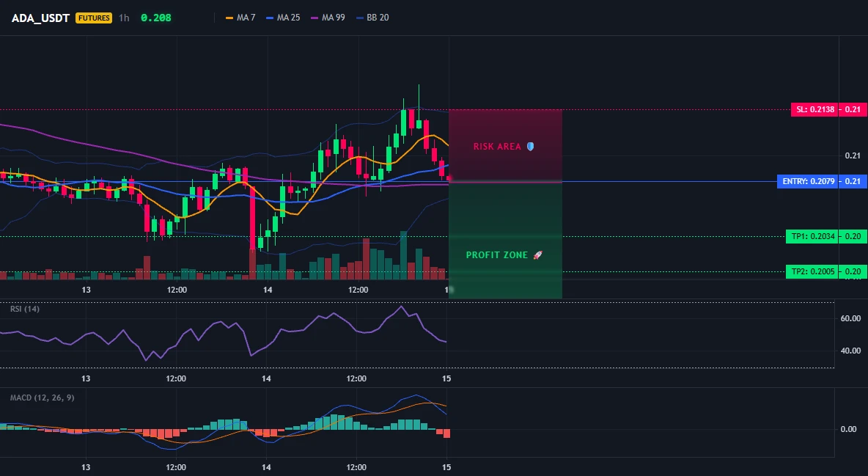Toggle the BB 20 legend entry

pos(372,18)
